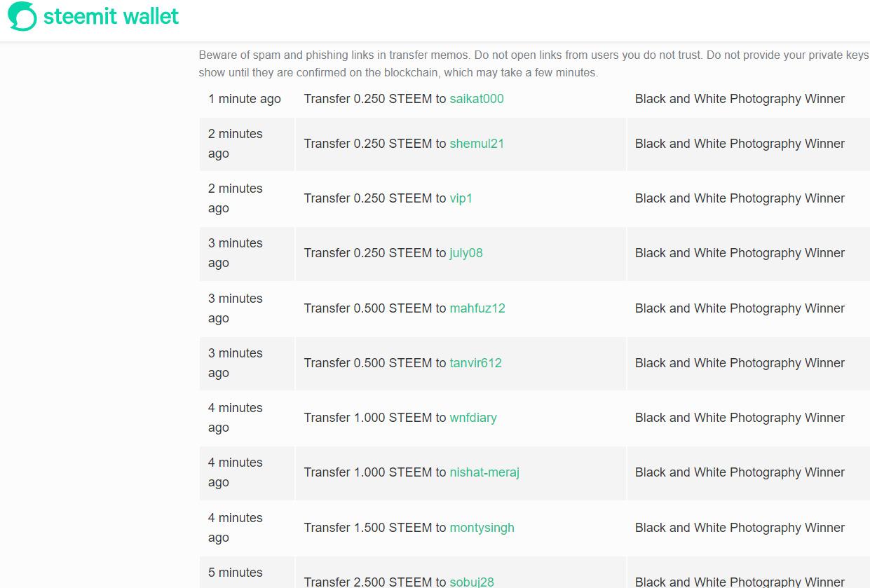Visit nishat-meraj's account page
The height and width of the screenshot is (588, 870).
484,472
